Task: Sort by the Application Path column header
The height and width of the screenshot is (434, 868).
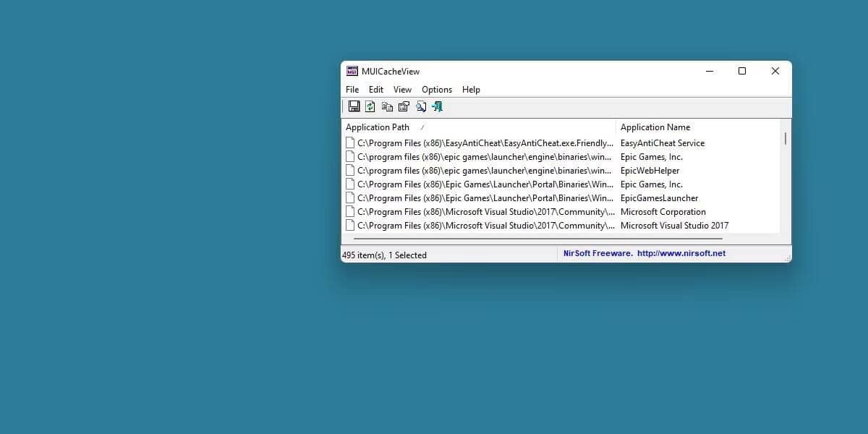Action: (378, 127)
